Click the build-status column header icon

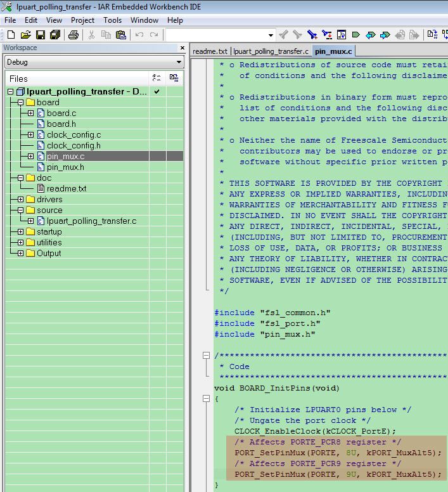[x=174, y=78]
